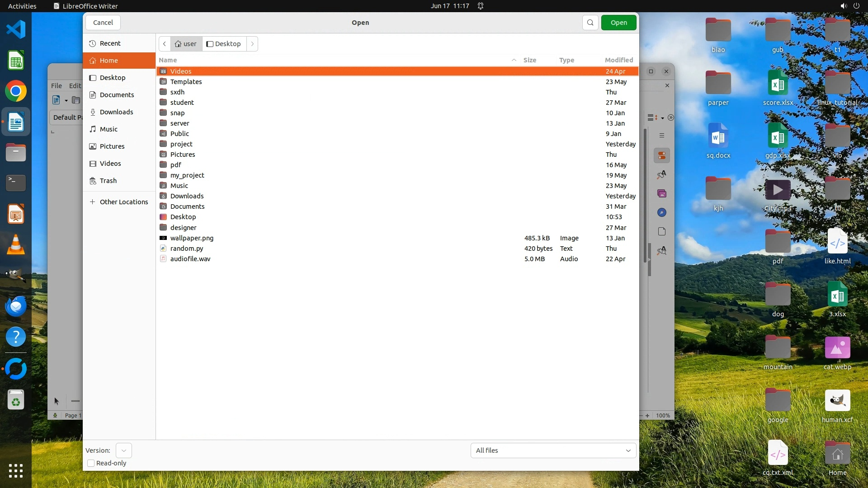Click the Cancel button
Screen dimensions: 868x488
[x=103, y=23]
